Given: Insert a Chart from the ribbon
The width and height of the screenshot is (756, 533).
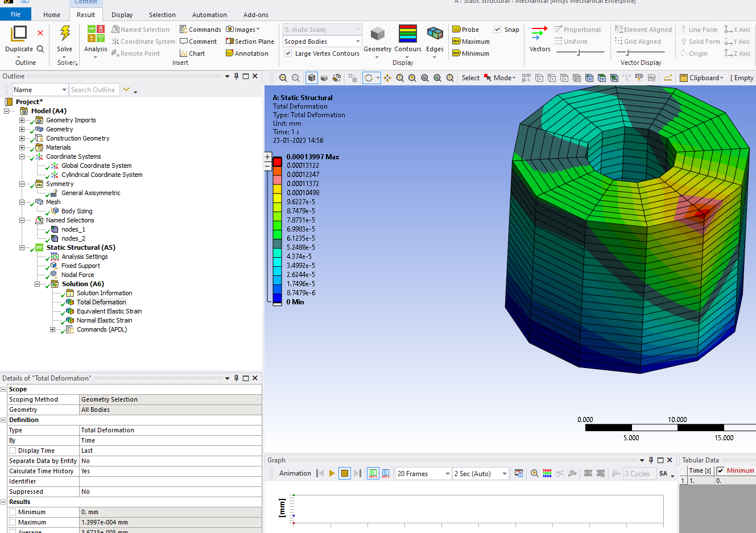Looking at the screenshot, I should pos(192,53).
